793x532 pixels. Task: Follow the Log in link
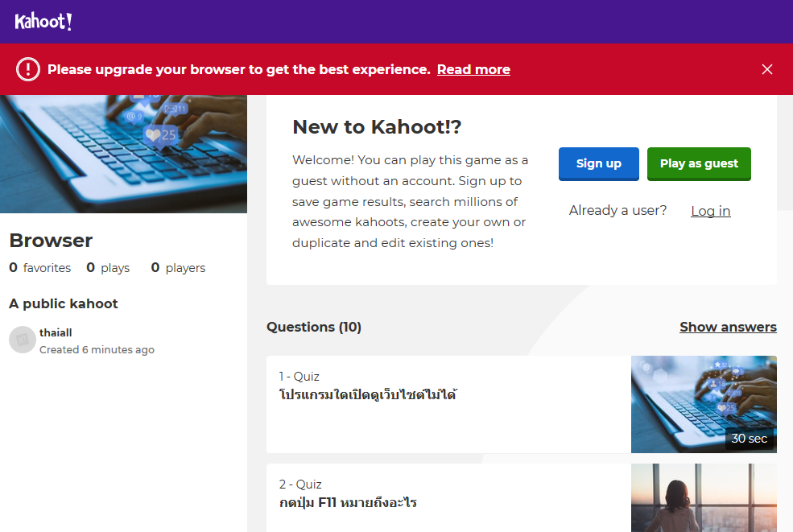[710, 211]
